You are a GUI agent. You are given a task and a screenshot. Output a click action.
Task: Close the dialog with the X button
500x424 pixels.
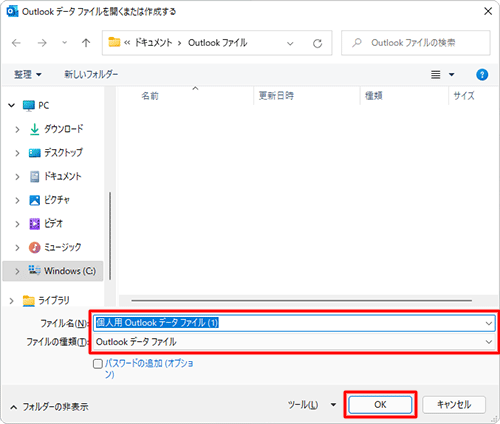[x=488, y=11]
